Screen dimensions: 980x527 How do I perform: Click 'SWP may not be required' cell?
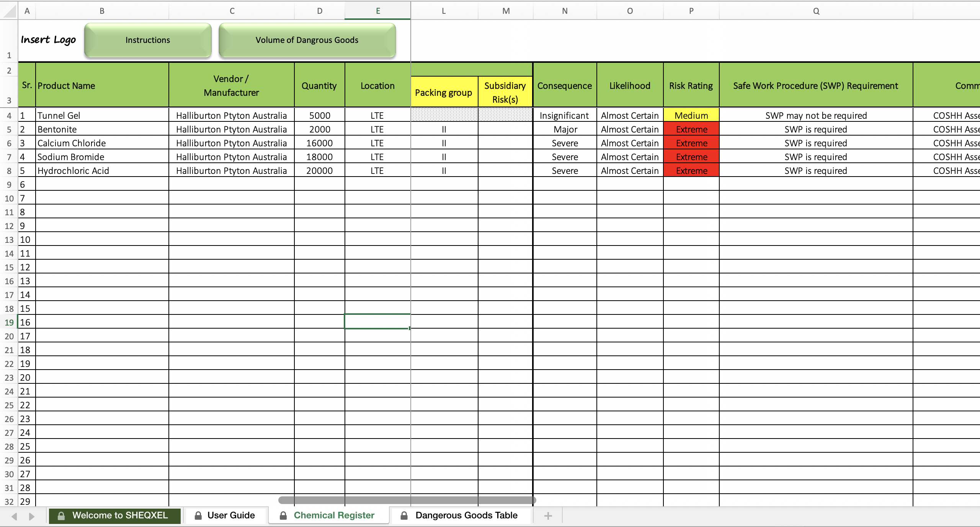coord(816,116)
